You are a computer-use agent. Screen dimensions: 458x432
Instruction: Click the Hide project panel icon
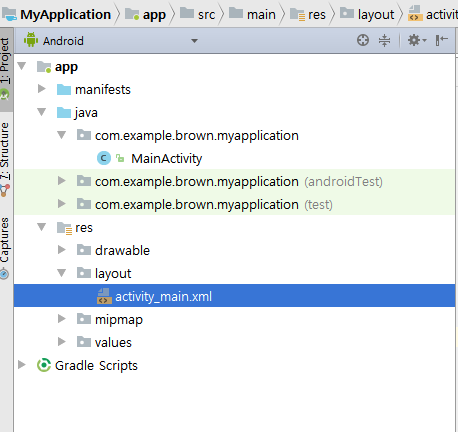442,40
